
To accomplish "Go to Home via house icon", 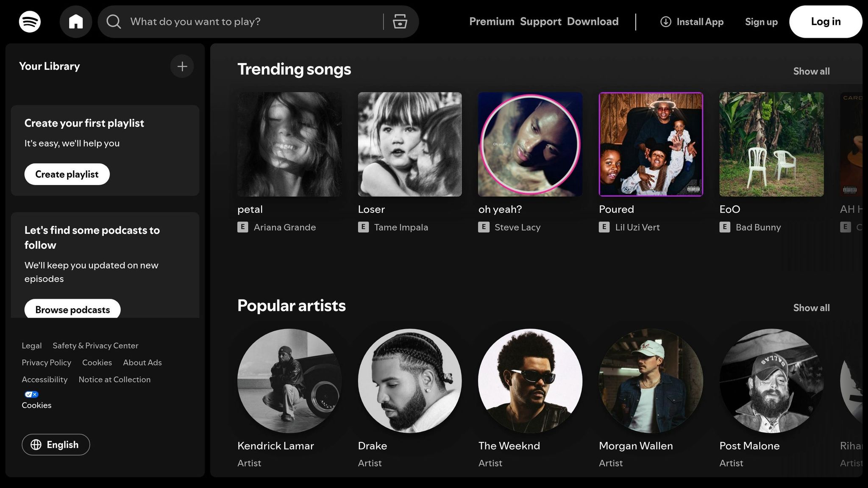I will pos(76,22).
